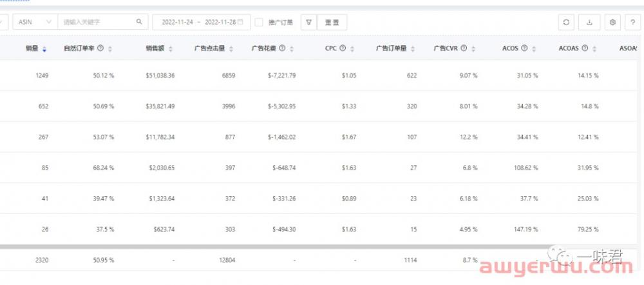Show help tooltip for 广告花费

282,48
